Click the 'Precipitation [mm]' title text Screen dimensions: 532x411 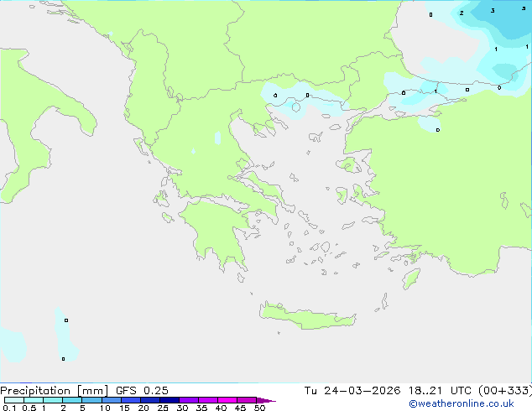[55, 391]
